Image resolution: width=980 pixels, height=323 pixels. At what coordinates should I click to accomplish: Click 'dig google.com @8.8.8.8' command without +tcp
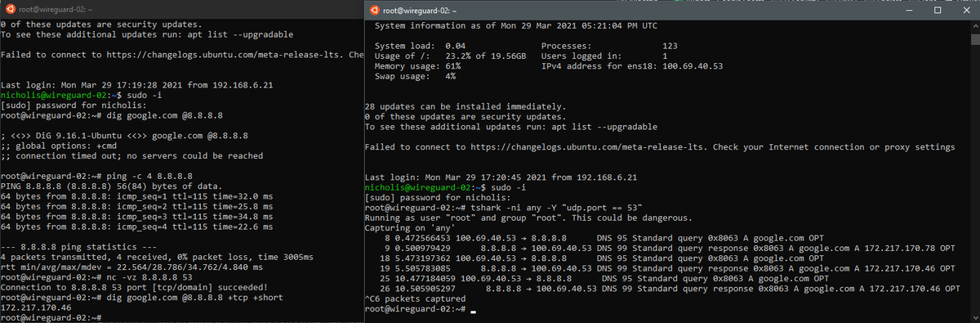click(164, 115)
